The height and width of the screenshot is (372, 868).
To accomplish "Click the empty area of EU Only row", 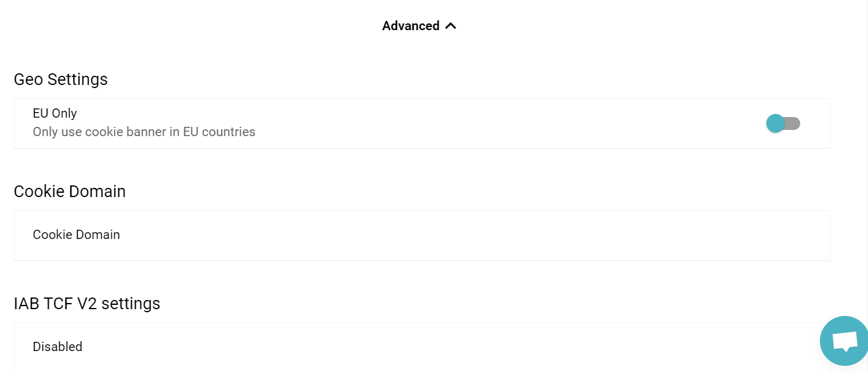I will (x=493, y=123).
